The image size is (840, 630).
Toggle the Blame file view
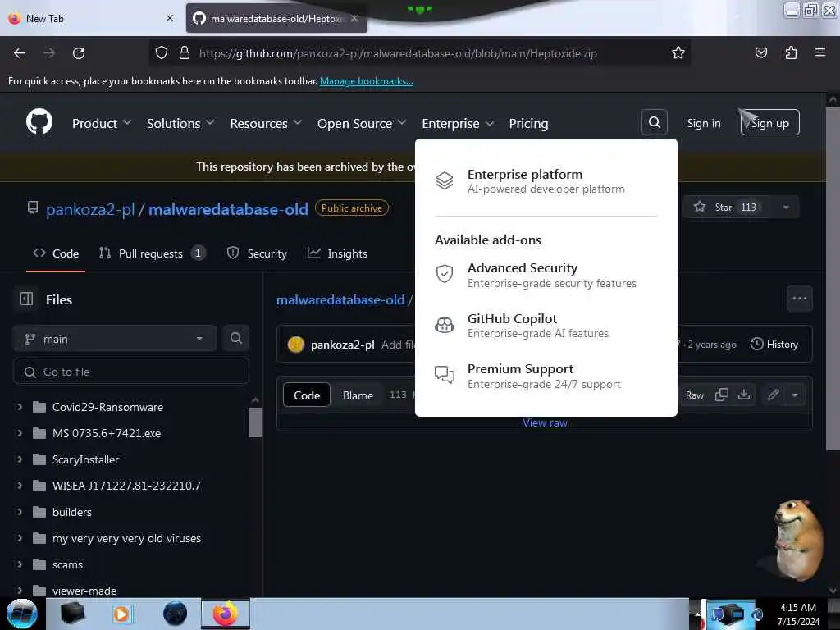[x=358, y=395]
